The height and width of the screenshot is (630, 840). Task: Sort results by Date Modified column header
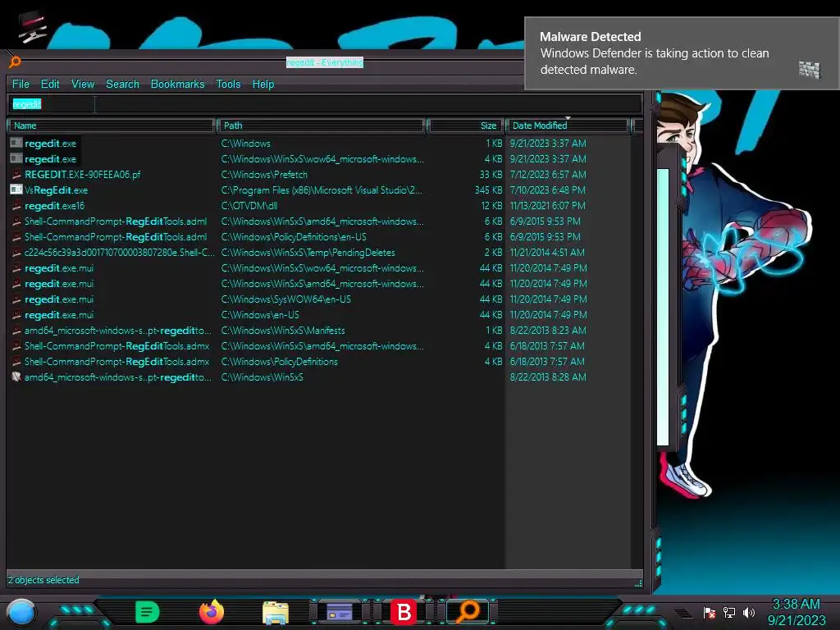tap(568, 126)
